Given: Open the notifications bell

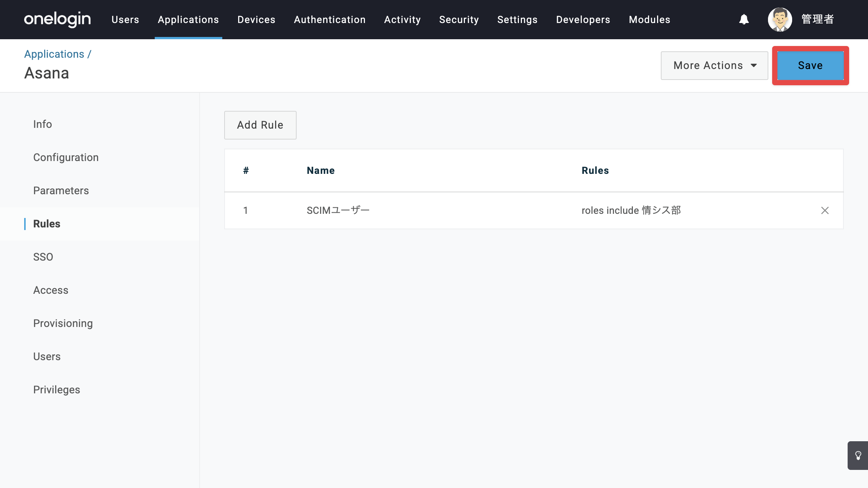Looking at the screenshot, I should [744, 19].
